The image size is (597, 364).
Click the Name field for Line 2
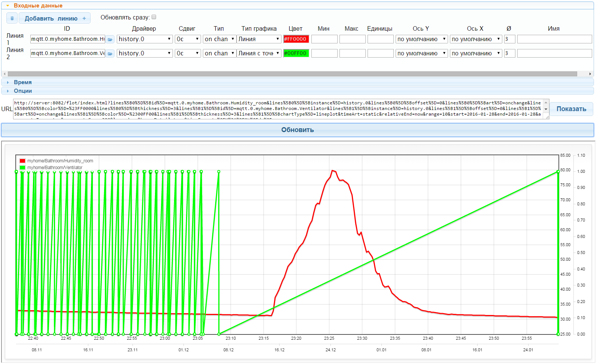(x=554, y=53)
